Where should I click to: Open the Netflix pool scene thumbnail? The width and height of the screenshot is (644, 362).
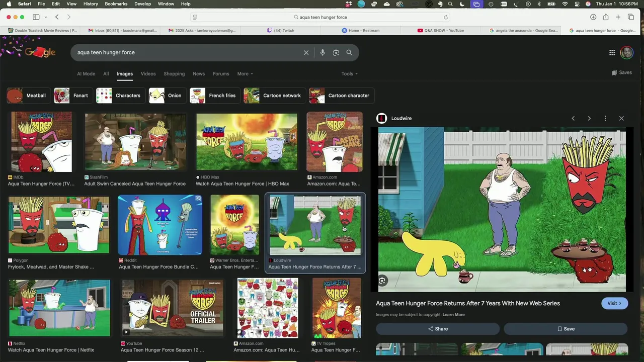59,308
